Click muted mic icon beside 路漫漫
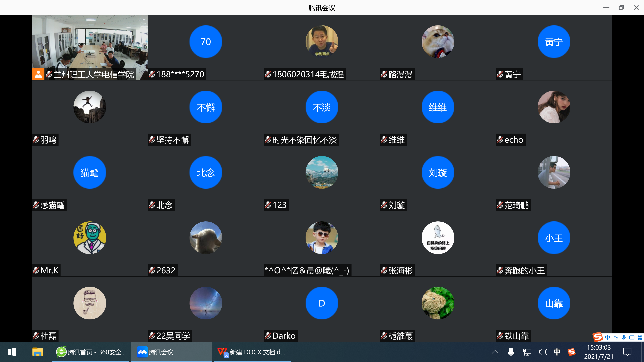 pyautogui.click(x=384, y=74)
